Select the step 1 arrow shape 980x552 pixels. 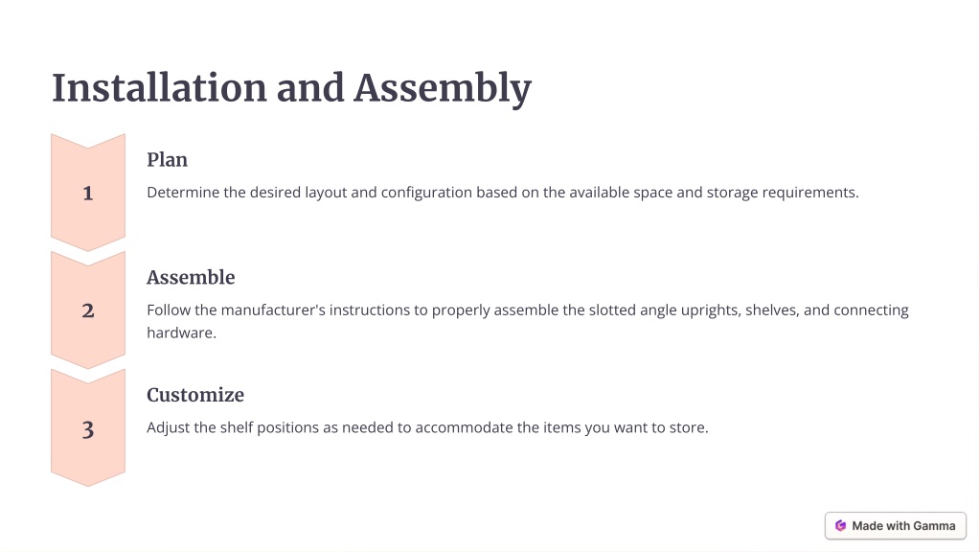pos(88,193)
